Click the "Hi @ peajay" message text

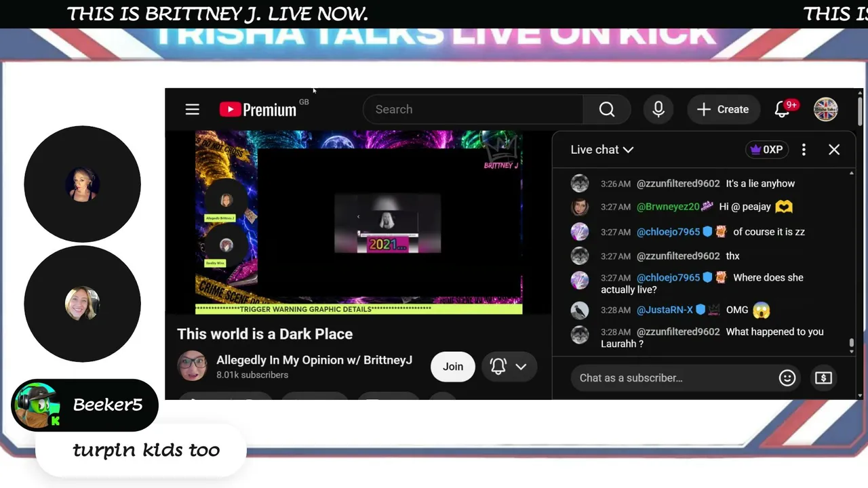pos(745,207)
